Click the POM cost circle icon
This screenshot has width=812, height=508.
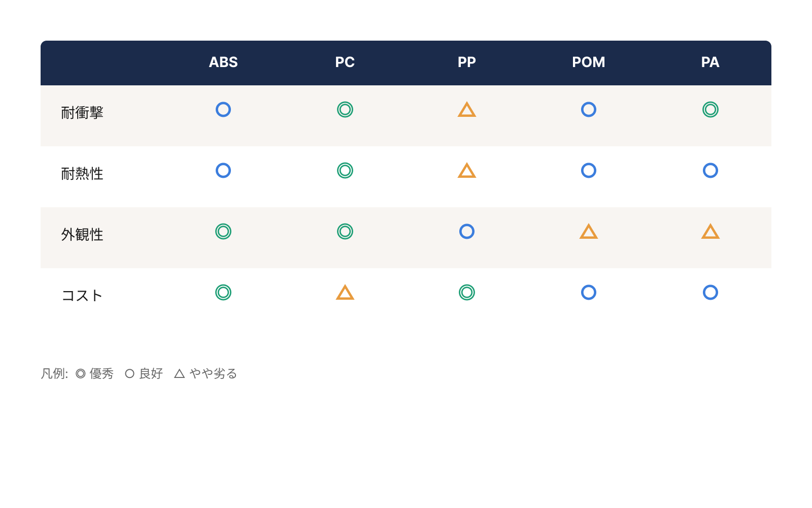pos(589,293)
